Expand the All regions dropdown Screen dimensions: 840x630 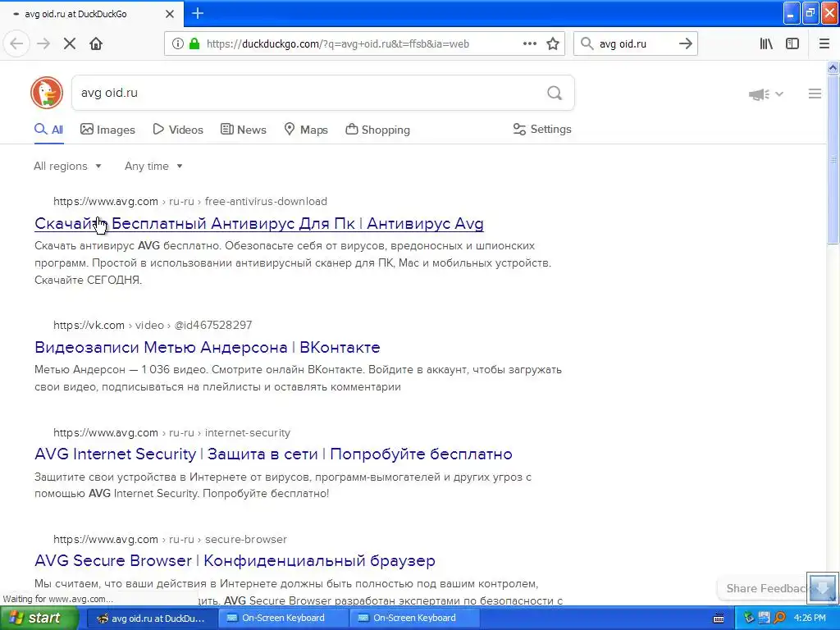67,166
